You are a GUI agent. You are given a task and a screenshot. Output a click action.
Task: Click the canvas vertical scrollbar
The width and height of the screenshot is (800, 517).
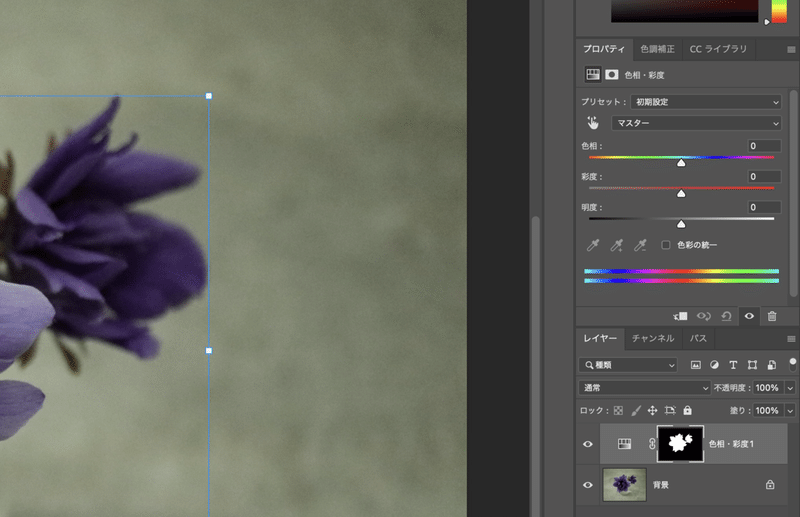point(535,366)
